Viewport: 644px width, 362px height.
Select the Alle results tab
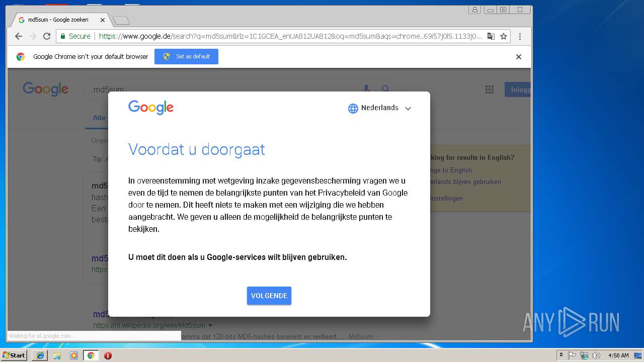(x=99, y=118)
